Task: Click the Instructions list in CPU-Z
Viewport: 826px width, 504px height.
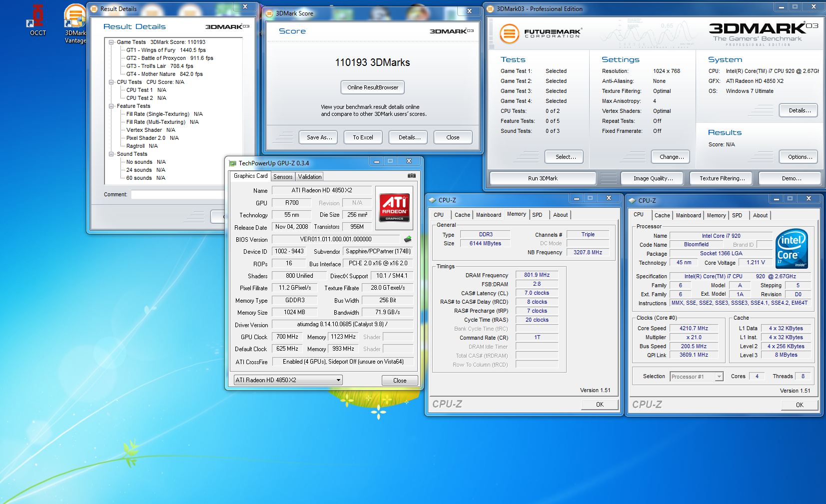Action: [740, 303]
